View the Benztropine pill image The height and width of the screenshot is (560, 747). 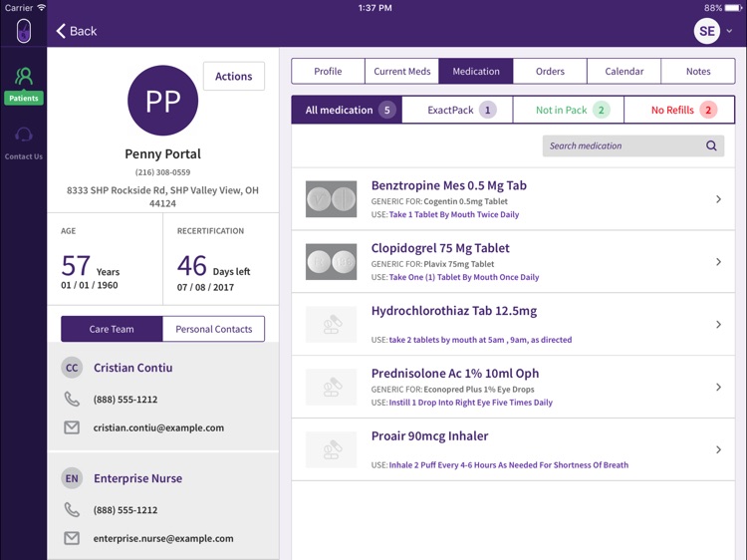click(x=331, y=198)
